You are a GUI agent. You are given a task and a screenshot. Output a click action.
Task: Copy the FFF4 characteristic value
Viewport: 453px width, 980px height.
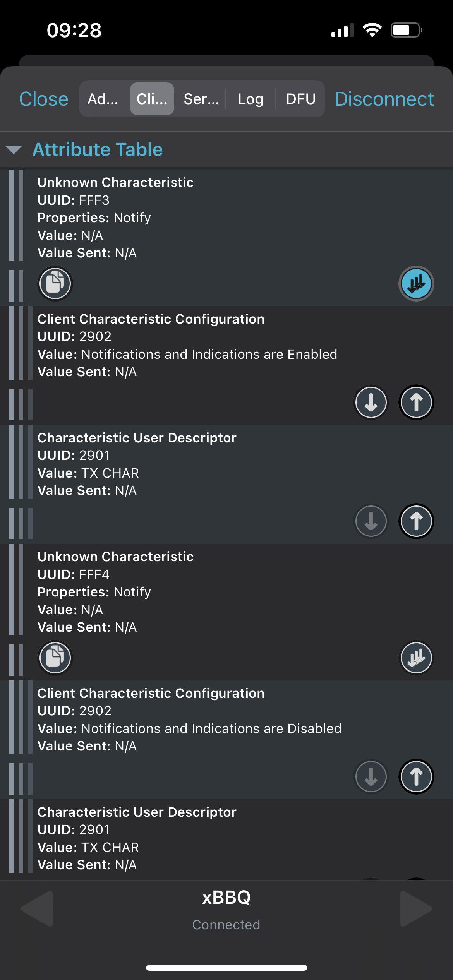tap(55, 658)
